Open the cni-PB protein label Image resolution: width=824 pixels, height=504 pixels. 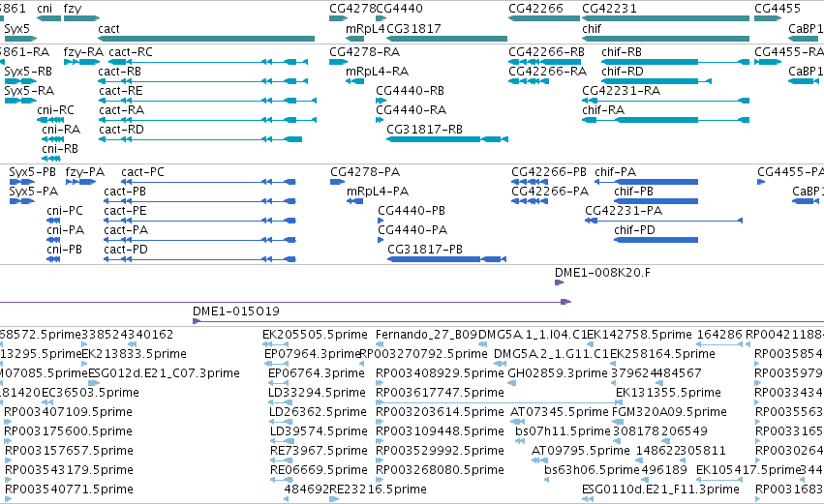[64, 250]
